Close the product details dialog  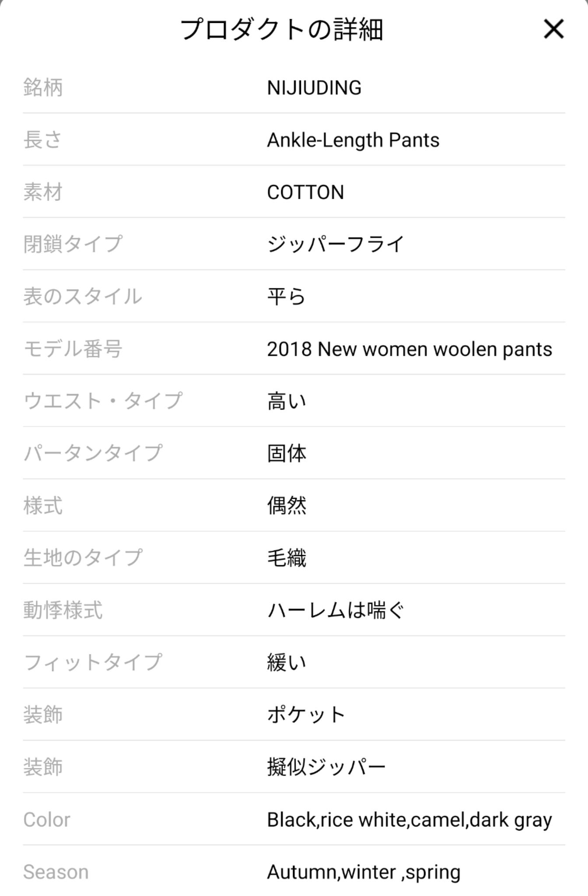(553, 29)
